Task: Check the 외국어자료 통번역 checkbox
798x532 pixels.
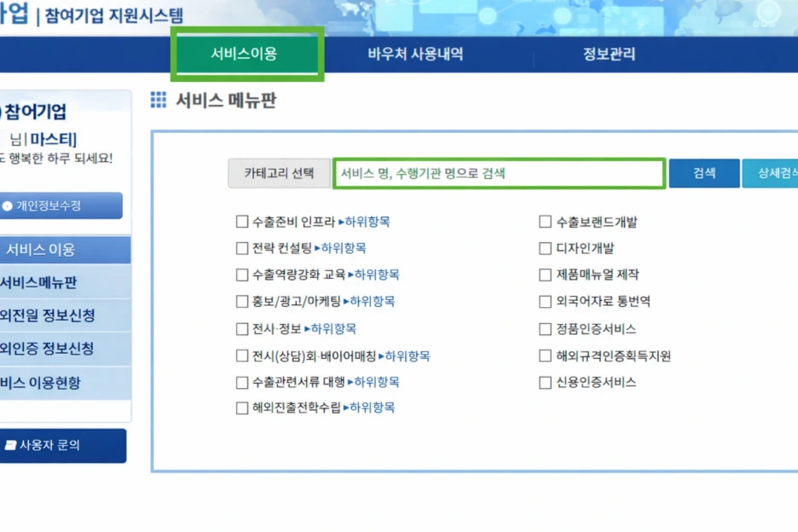Action: 544,301
